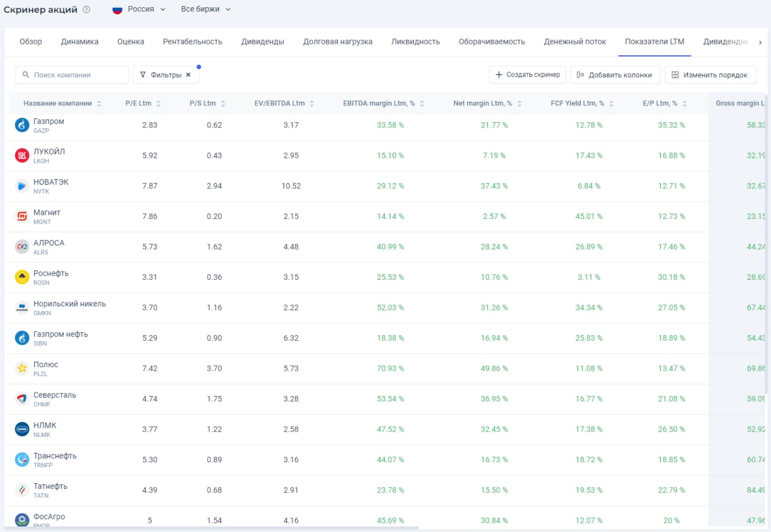The width and height of the screenshot is (771, 532).
Task: Switch to the Динамика tab
Action: (x=80, y=42)
